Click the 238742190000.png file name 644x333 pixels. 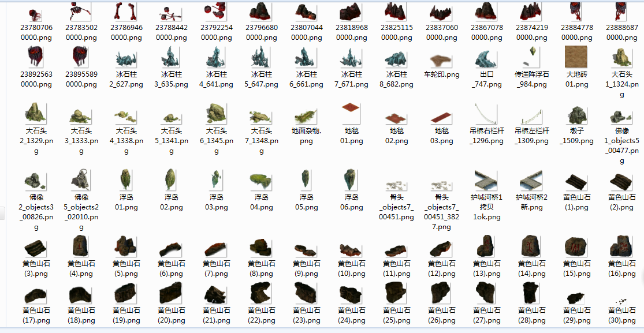(532, 32)
